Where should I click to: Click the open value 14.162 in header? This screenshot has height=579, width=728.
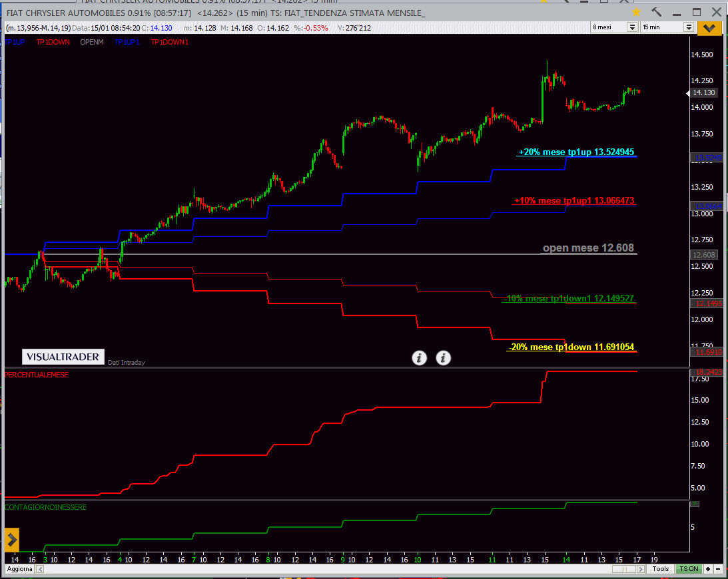coord(278,28)
